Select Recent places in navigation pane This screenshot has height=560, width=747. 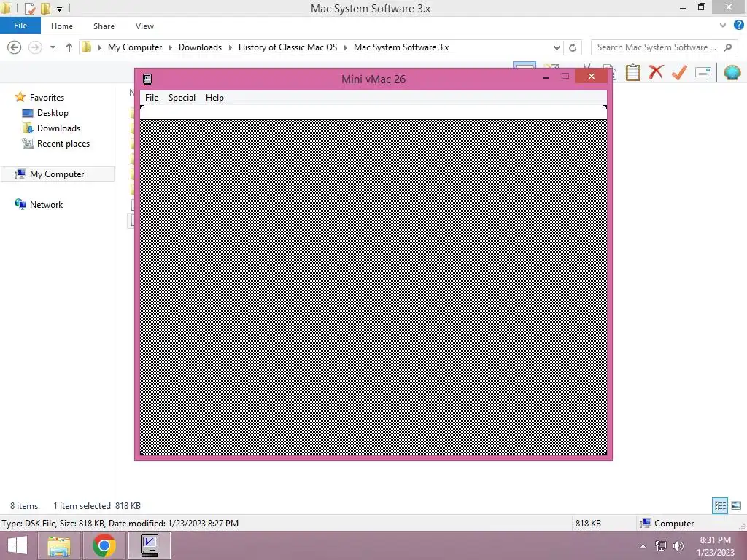(63, 144)
